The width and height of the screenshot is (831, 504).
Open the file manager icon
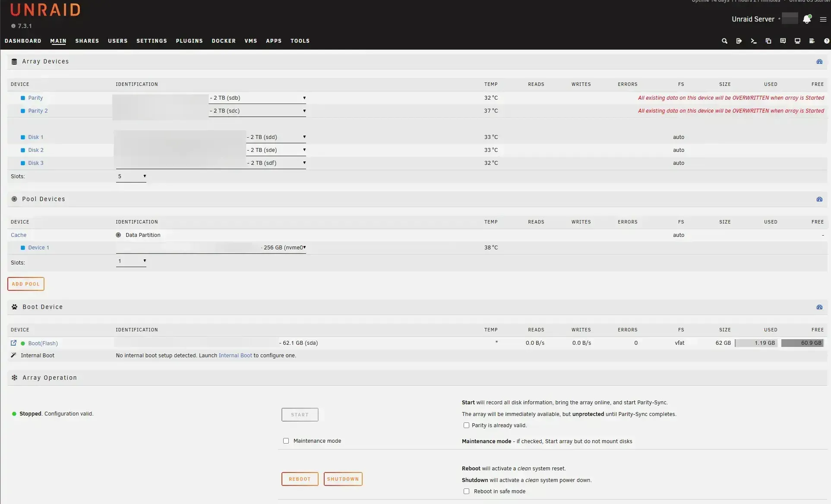click(768, 41)
